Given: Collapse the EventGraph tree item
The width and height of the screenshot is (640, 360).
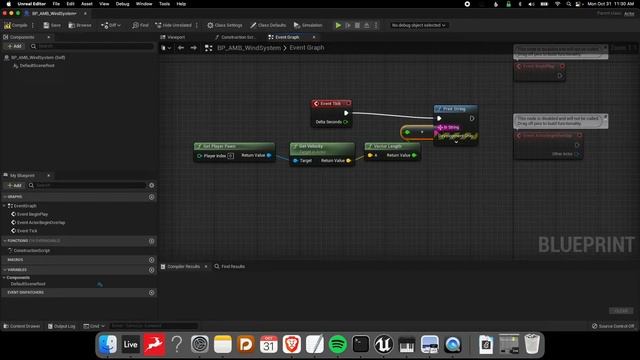Looking at the screenshot, I should (x=4, y=206).
